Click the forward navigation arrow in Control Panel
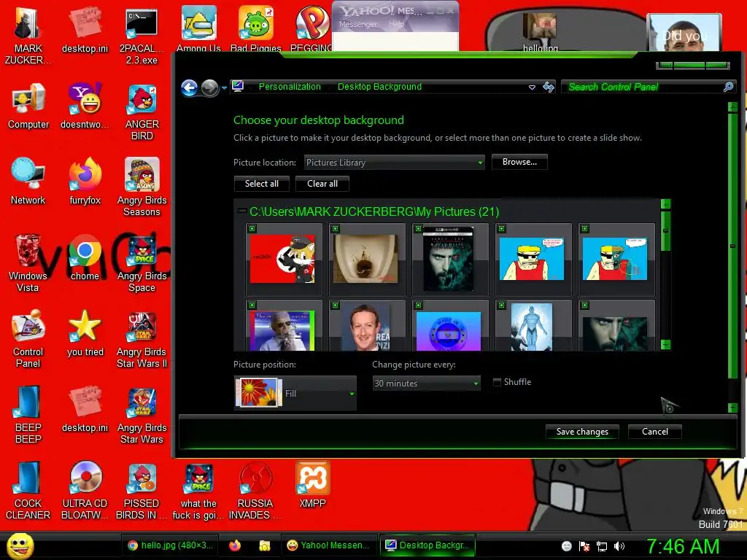This screenshot has height=560, width=747. point(209,87)
